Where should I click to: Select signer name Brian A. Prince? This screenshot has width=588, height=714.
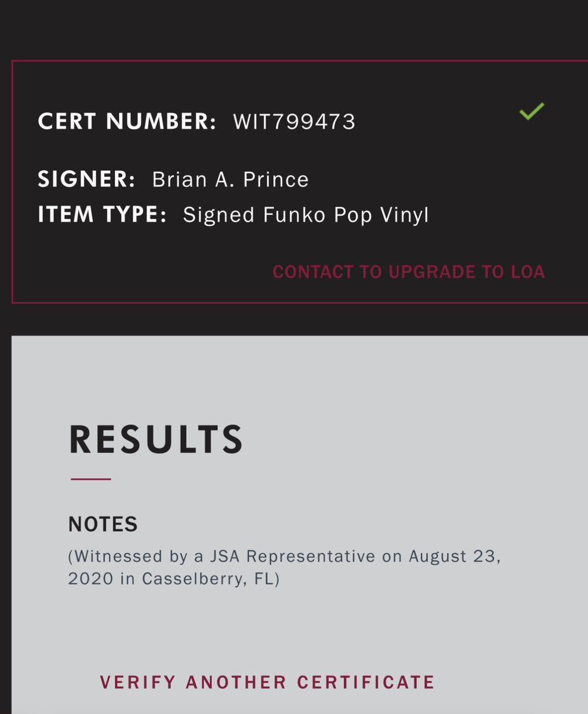[230, 180]
